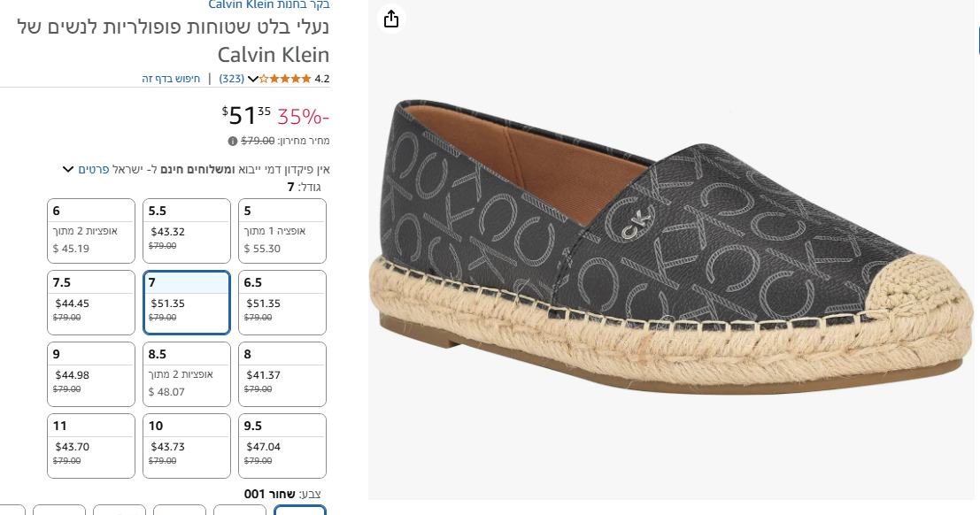980x515 pixels.
Task: Click the share icon above the shoe image
Action: (x=391, y=19)
